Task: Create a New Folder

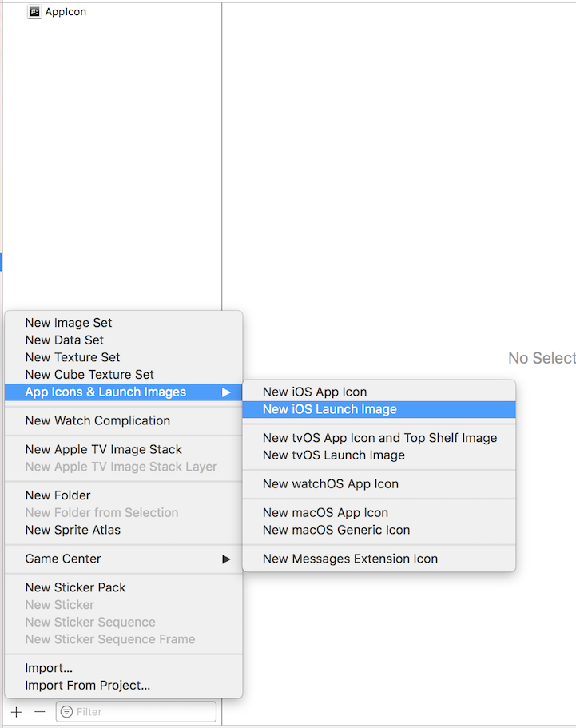Action: pyautogui.click(x=58, y=495)
